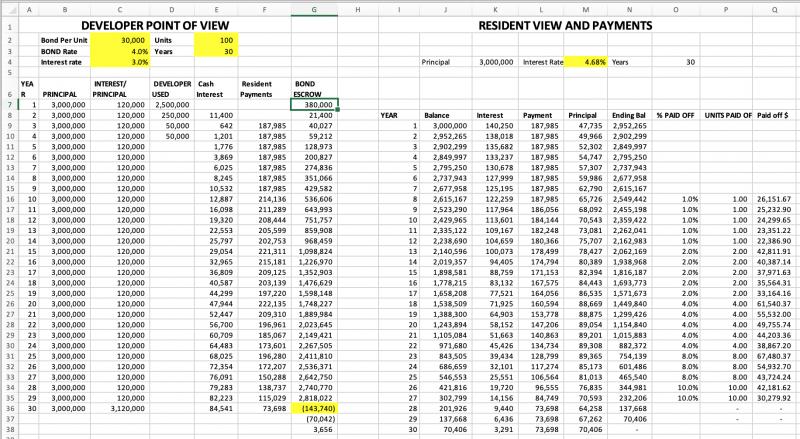Click the % PAID OFF column heading
This screenshot has height=439, width=800.
click(x=675, y=115)
